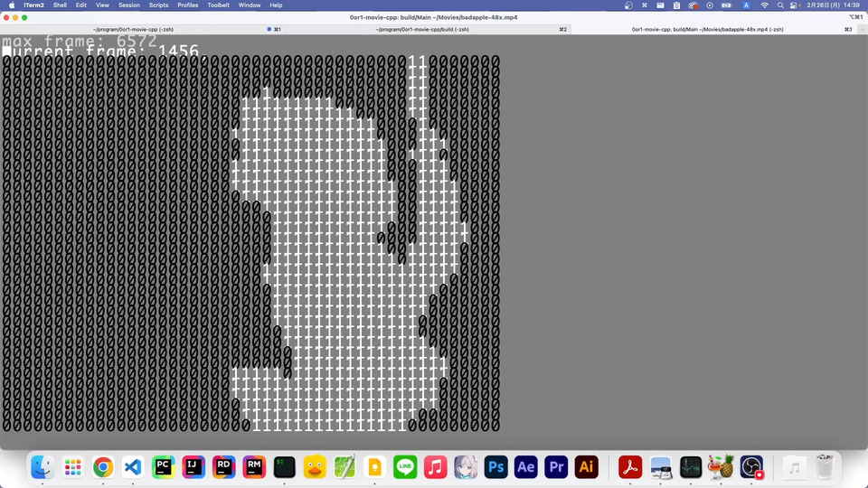Show battery status in the menu bar
868x488 pixels.
[727, 5]
